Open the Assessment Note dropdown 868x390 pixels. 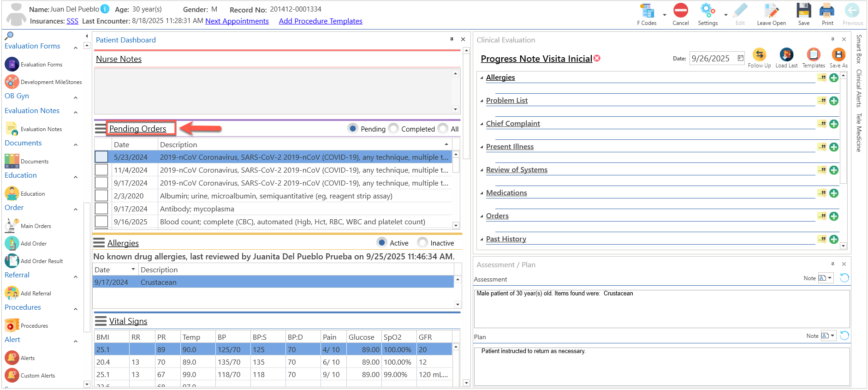(x=826, y=278)
